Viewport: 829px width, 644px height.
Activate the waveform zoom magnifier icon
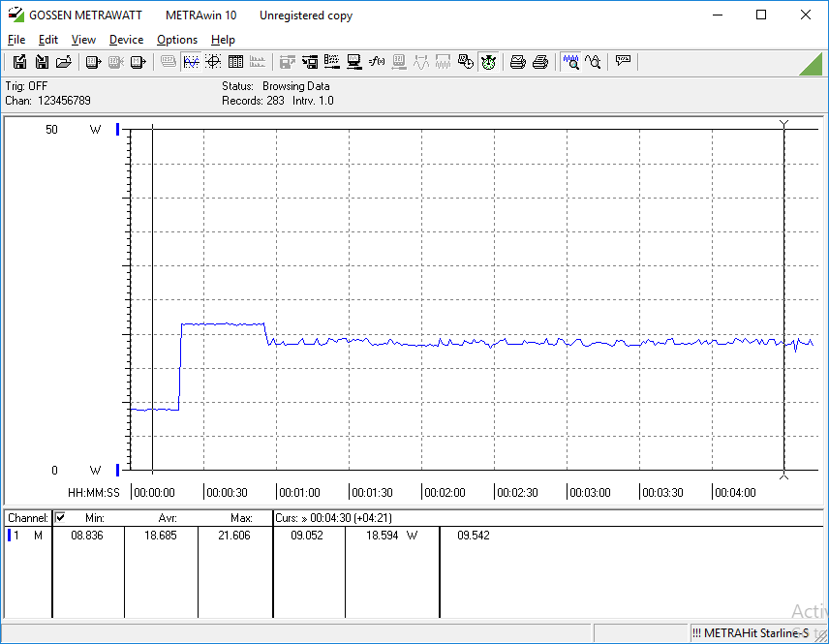click(x=571, y=62)
